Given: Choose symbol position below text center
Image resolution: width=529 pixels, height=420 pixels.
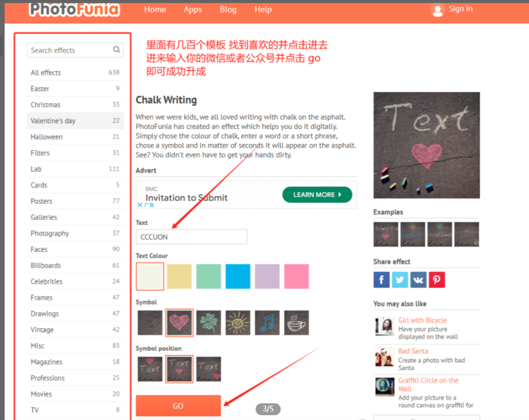Looking at the screenshot, I should tap(179, 369).
